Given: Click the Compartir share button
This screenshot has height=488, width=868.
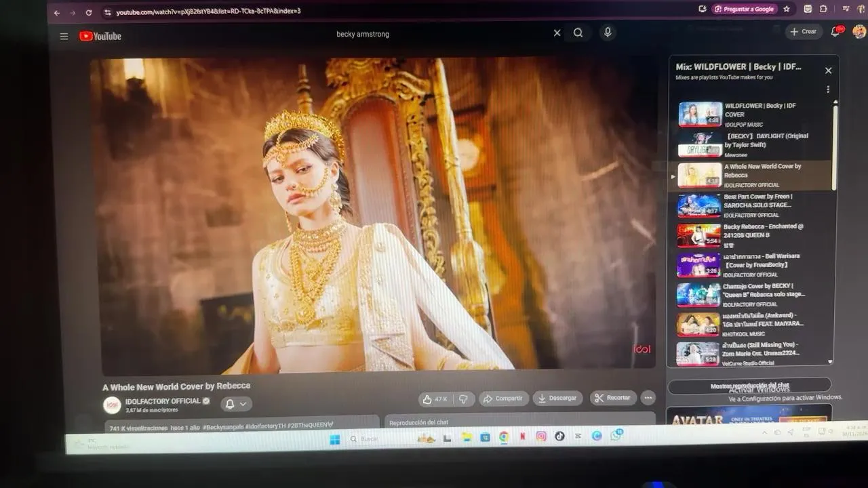Looking at the screenshot, I should point(504,399).
